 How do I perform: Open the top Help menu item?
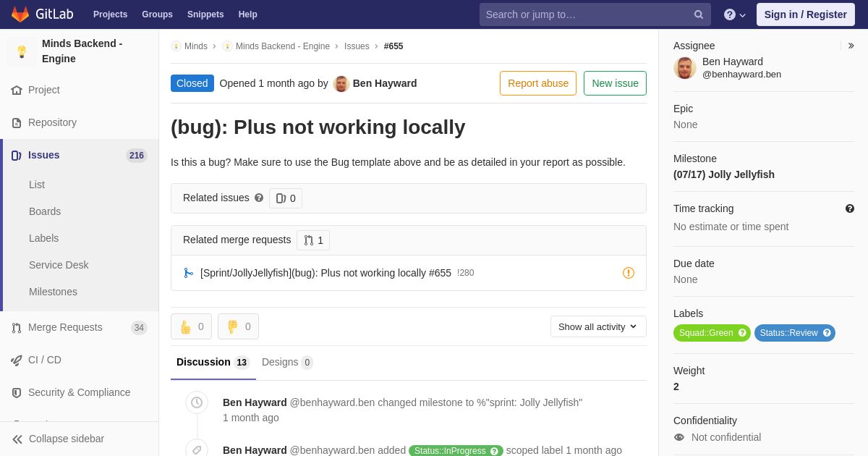tap(248, 14)
